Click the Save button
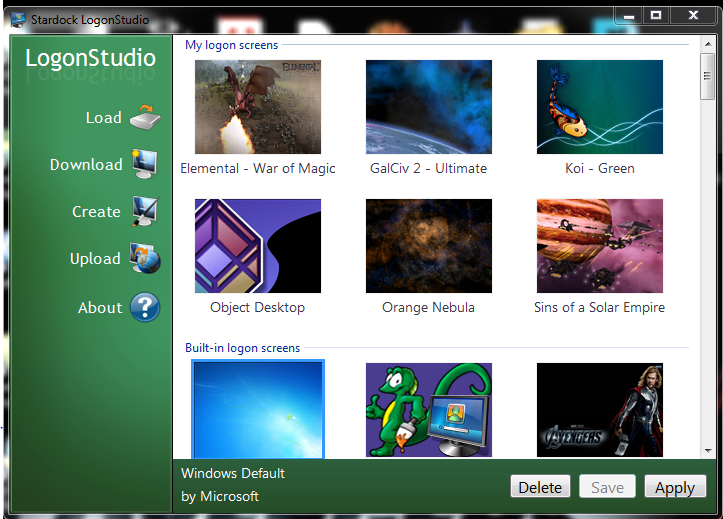Screen dimensions: 723x519 tap(607, 487)
